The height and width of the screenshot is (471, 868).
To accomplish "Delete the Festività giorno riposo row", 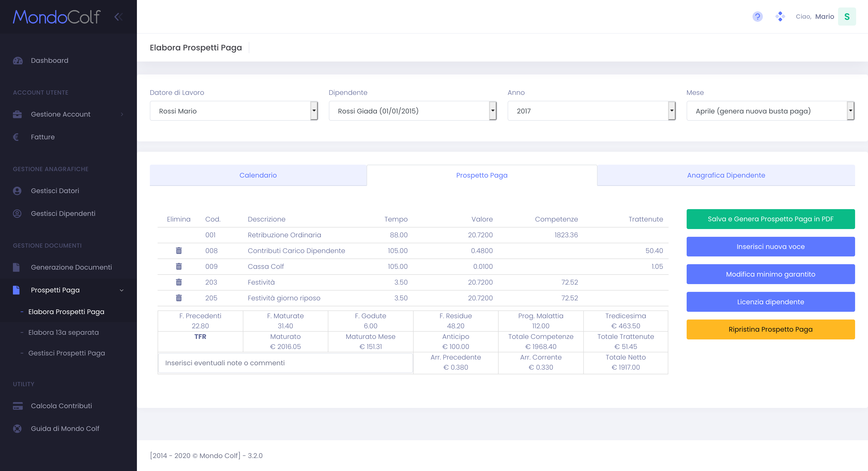I will (179, 298).
